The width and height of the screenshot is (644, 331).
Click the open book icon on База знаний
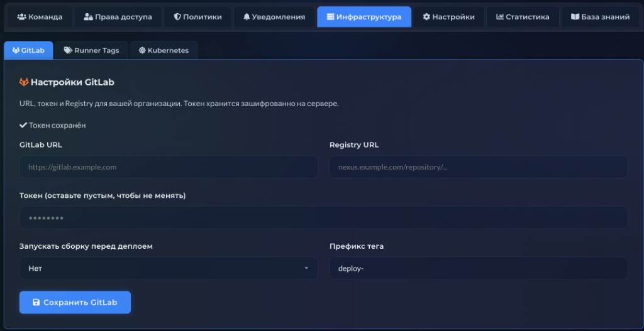pos(575,17)
